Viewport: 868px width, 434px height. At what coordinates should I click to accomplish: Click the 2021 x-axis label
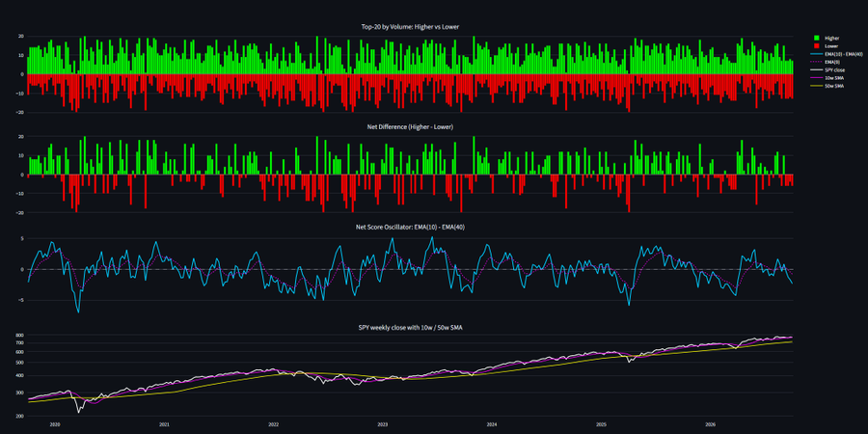[164, 424]
